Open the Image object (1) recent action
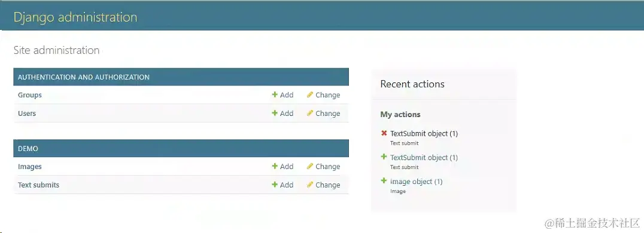The height and width of the screenshot is (233, 644). pyautogui.click(x=416, y=182)
